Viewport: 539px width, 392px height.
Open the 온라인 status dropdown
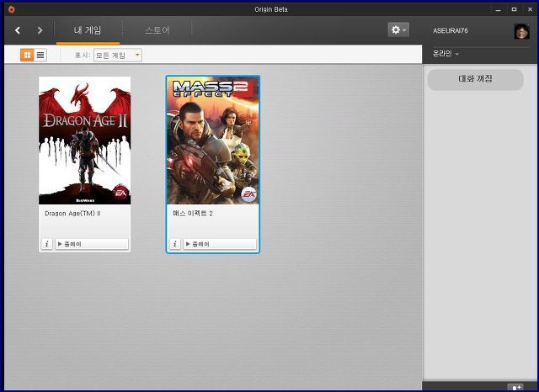[x=446, y=54]
